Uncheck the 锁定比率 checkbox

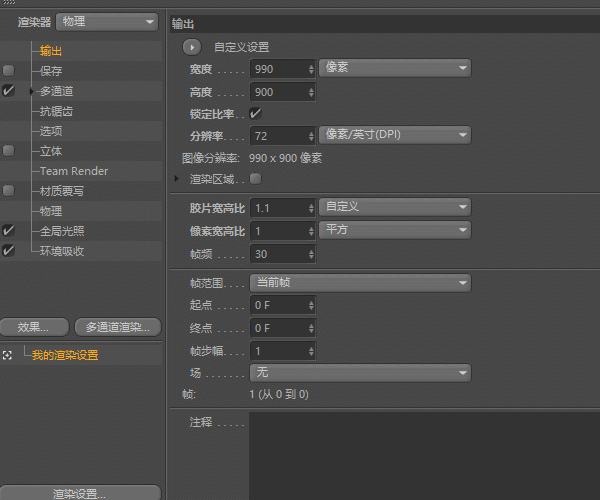coord(255,113)
